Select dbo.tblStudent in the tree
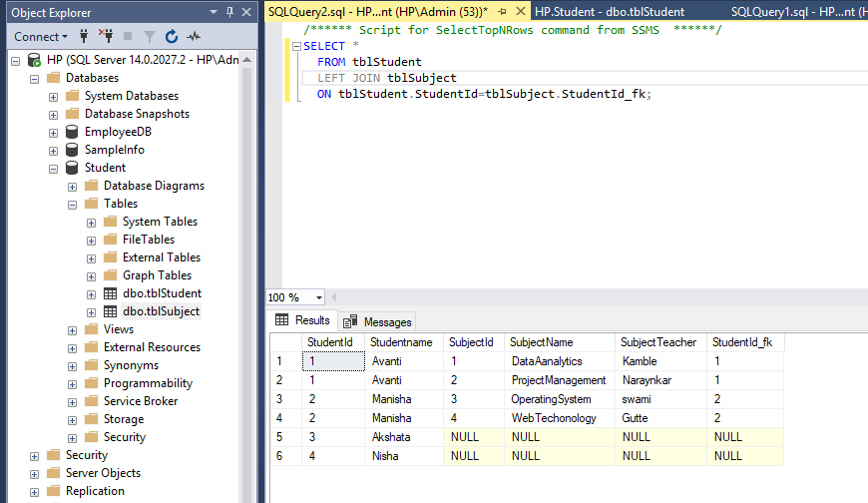This screenshot has height=503, width=868. 163,293
